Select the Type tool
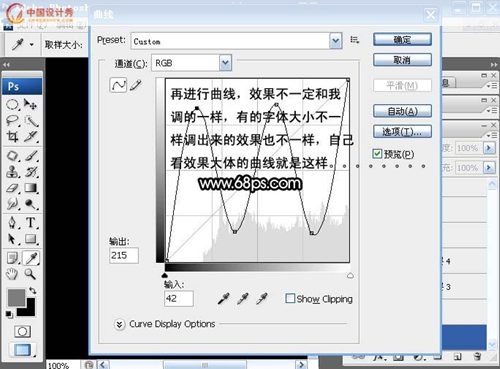This screenshot has width=500, height=369. point(31,222)
